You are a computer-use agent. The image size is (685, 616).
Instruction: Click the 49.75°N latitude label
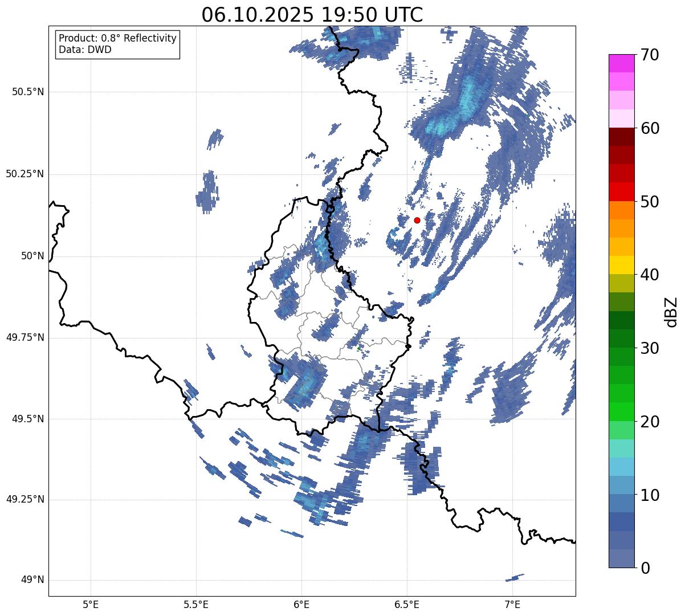click(x=25, y=337)
